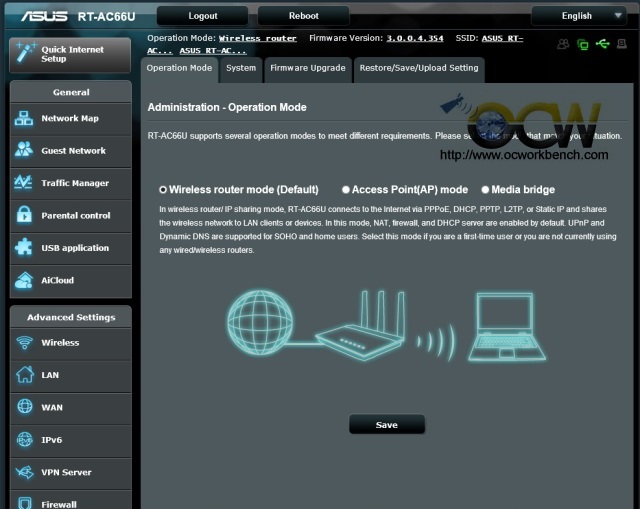Select Access Point(AP) mode radio
Image resolution: width=640 pixels, height=509 pixels.
pos(346,190)
